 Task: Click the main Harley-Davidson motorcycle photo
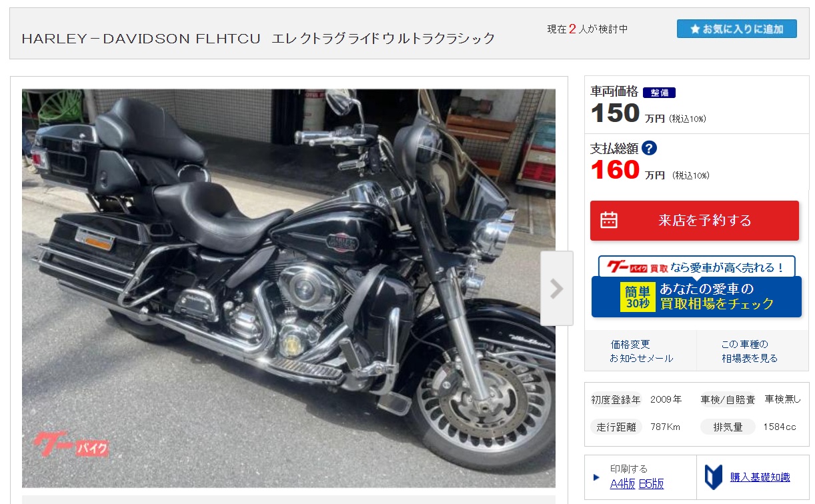click(x=288, y=288)
